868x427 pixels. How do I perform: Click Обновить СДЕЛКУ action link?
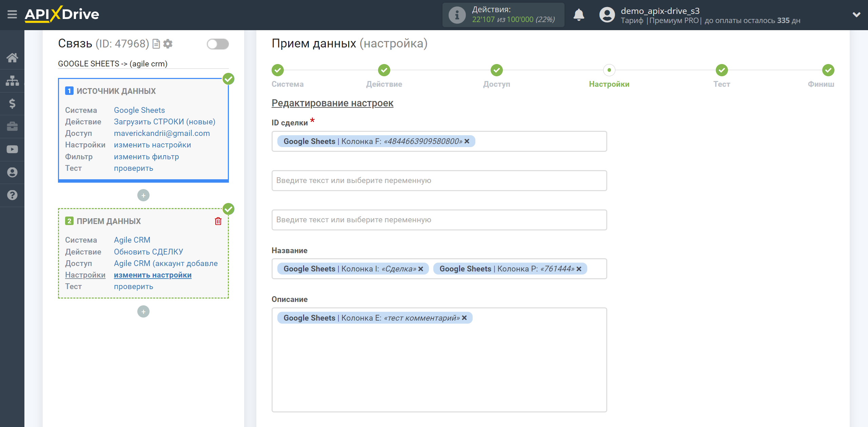148,252
